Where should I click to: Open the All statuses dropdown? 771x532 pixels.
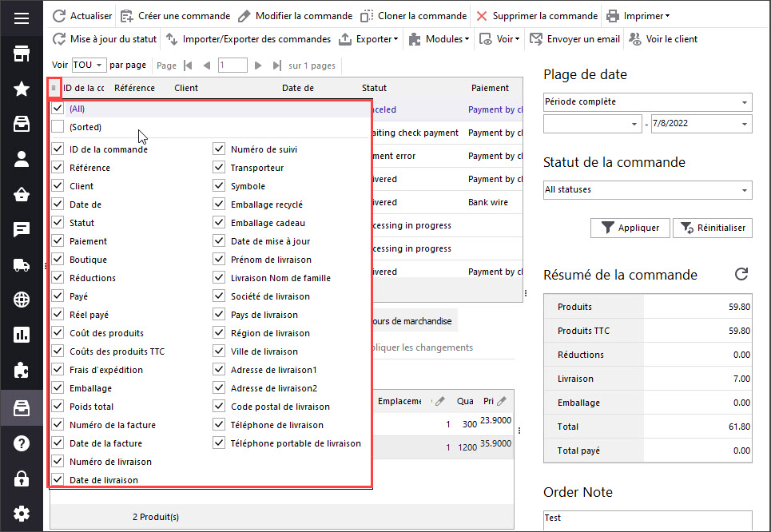pos(648,190)
